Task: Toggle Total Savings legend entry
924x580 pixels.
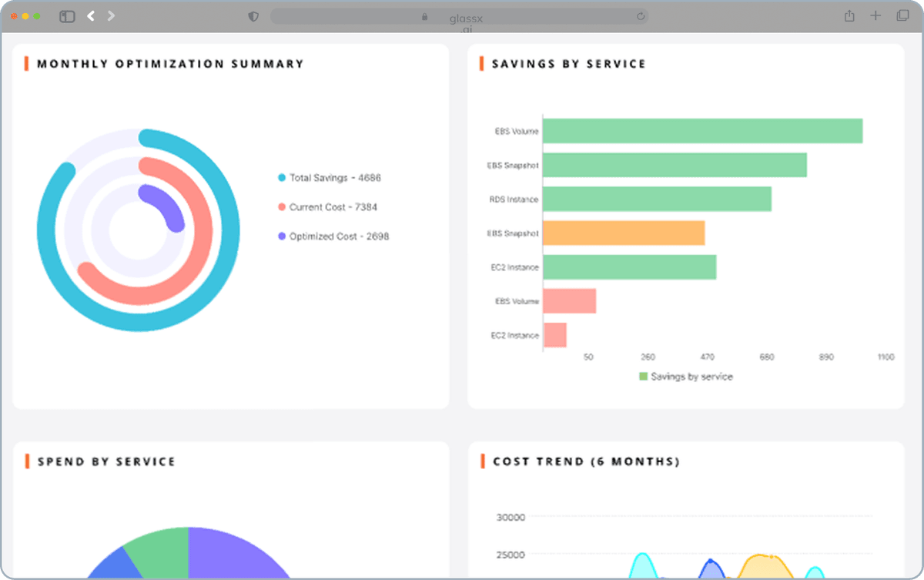Action: [330, 178]
